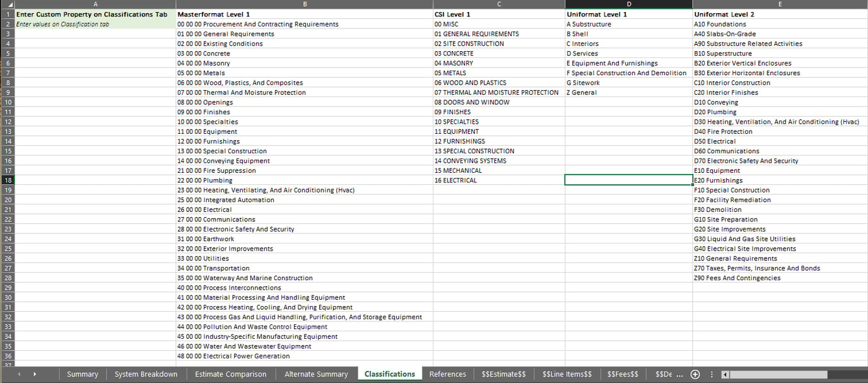
Task: Open the System Breakdown sheet
Action: click(146, 374)
